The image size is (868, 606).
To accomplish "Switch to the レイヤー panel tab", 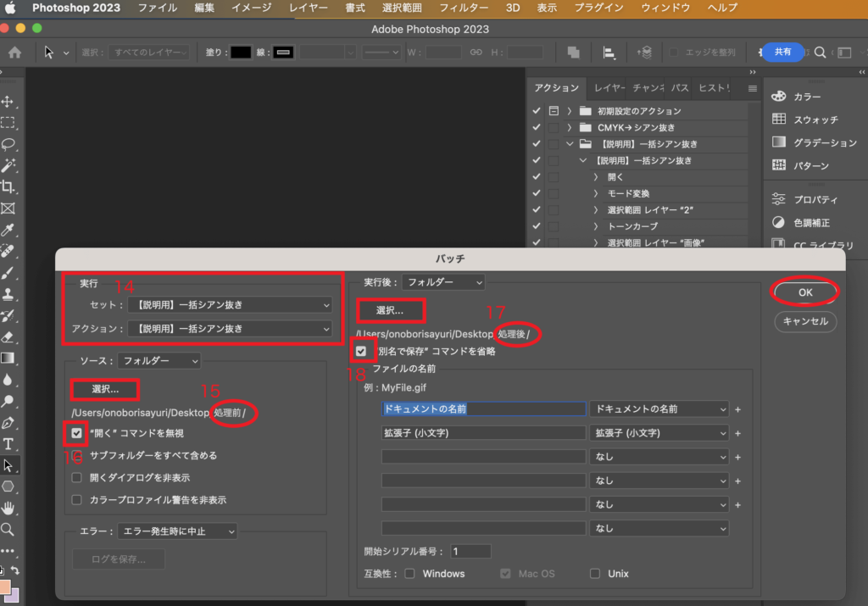I will [x=609, y=88].
